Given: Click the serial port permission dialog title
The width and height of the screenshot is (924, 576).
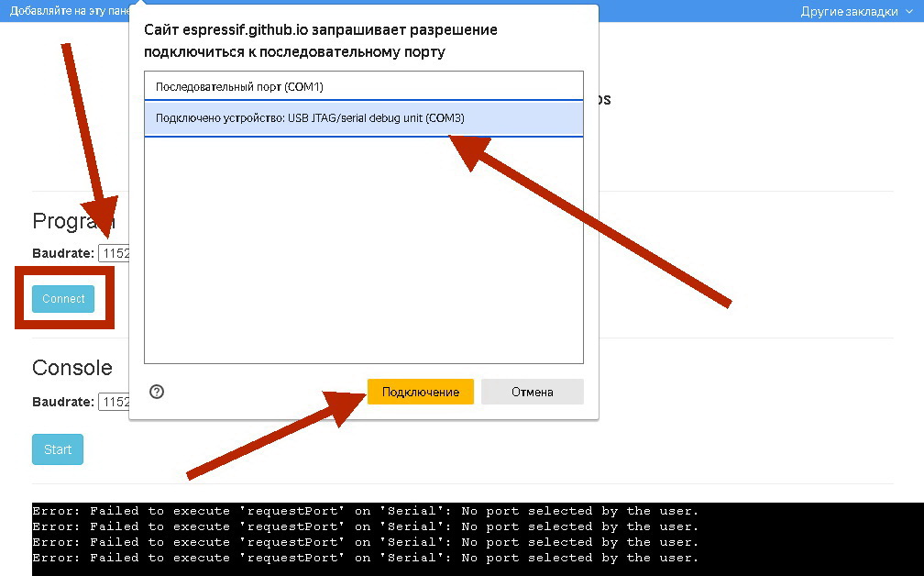Looking at the screenshot, I should coord(321,41).
